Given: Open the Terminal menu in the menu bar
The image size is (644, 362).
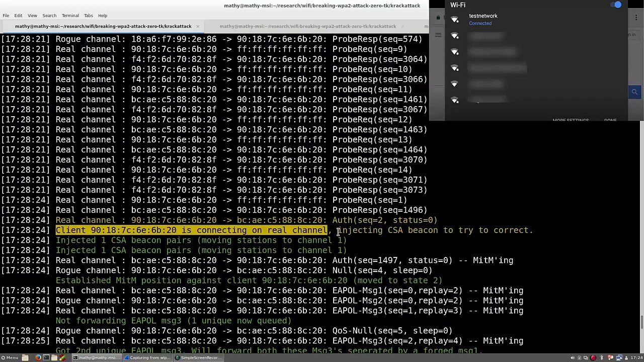Looking at the screenshot, I should coord(70,16).
